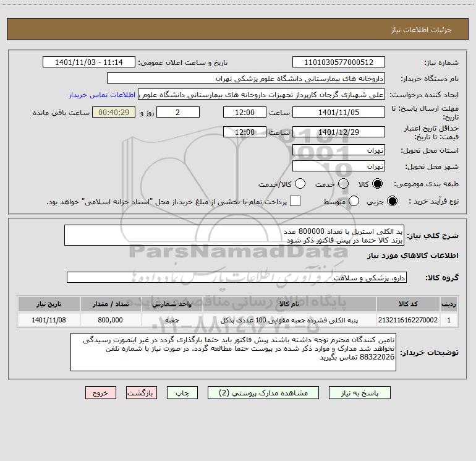Open the اطلاعات تماس خریدار link
476x461 pixels.
click(102, 95)
